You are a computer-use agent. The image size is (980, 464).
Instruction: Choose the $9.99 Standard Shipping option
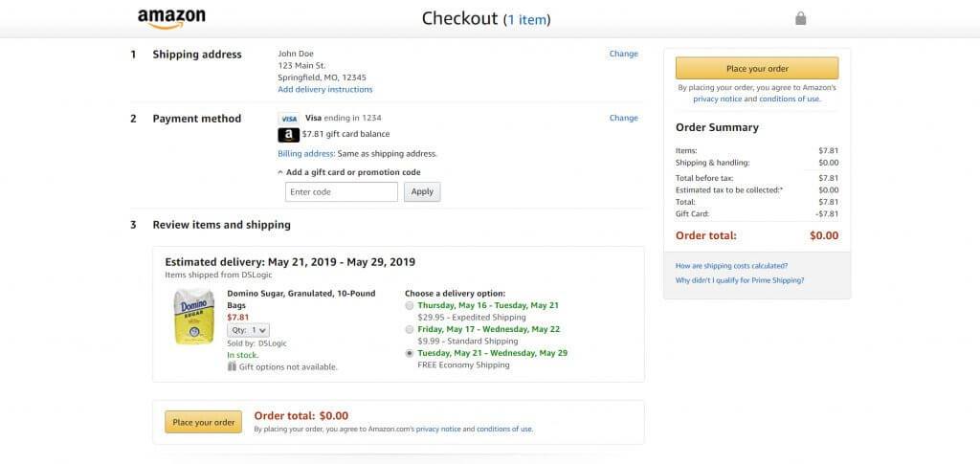pyautogui.click(x=411, y=329)
